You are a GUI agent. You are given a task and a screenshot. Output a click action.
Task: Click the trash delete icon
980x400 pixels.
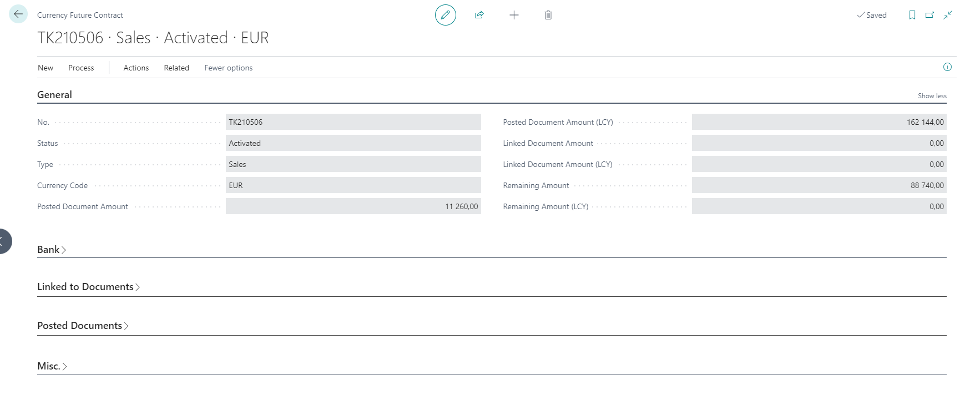548,15
